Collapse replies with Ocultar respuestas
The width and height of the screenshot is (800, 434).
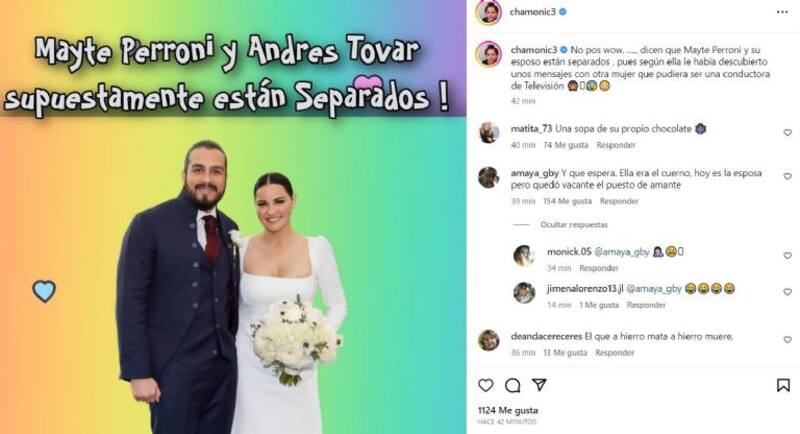[x=574, y=225]
